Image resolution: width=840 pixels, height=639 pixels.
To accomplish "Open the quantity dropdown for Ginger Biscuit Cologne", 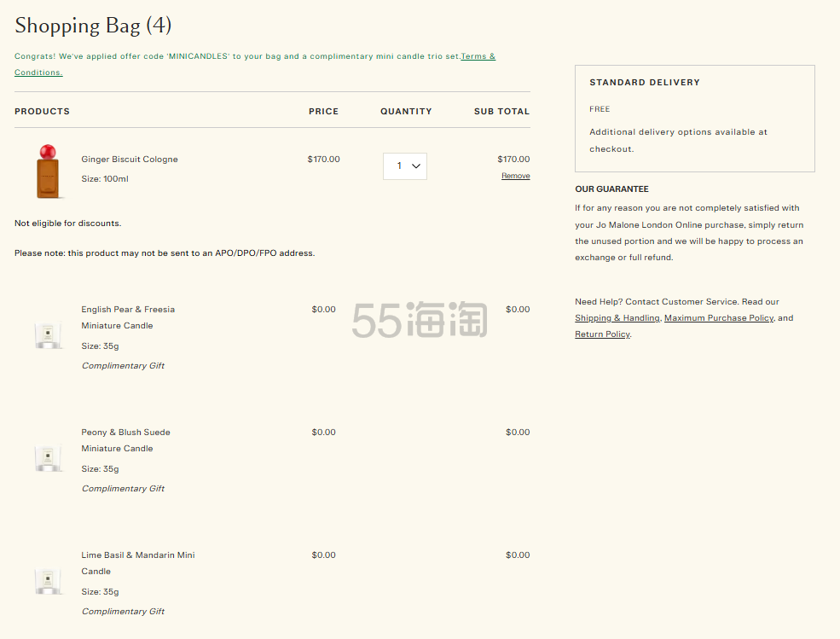I will pos(405,166).
